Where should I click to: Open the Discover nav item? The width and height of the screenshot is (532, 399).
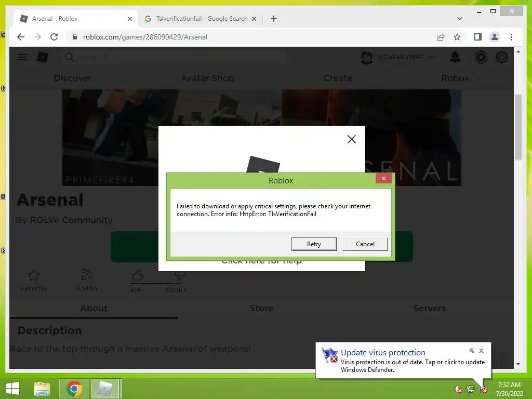coord(73,78)
